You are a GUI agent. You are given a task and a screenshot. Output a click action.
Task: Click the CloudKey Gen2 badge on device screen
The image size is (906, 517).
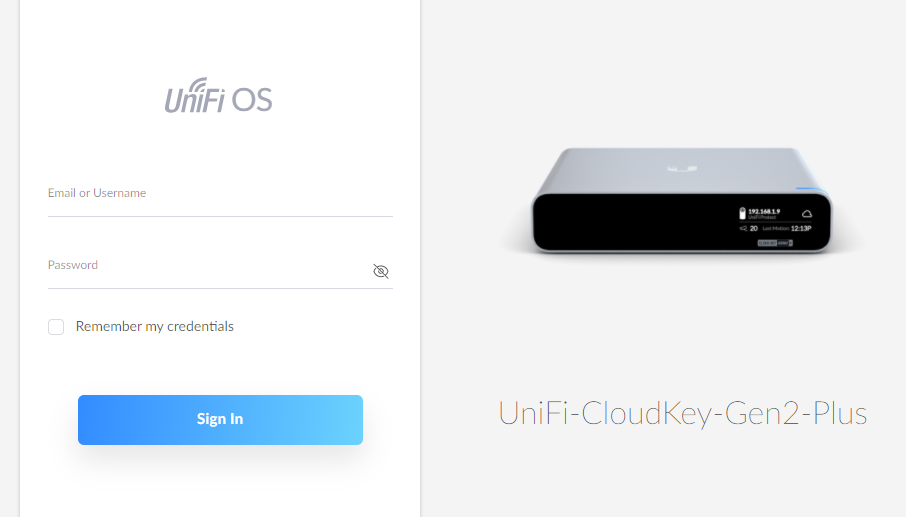[775, 243]
